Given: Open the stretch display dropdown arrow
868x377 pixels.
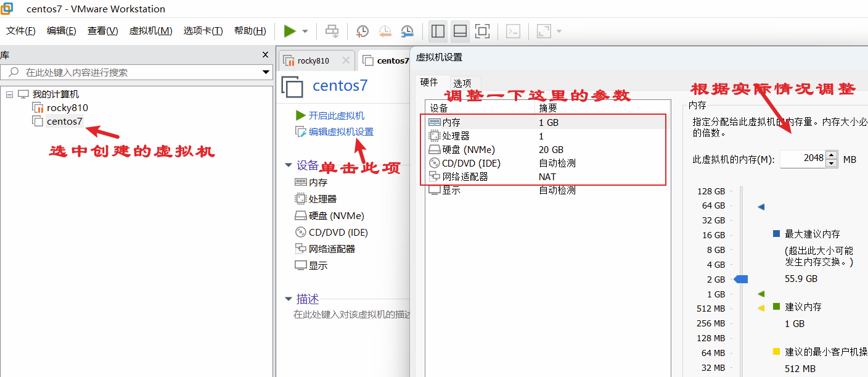Looking at the screenshot, I should point(559,31).
